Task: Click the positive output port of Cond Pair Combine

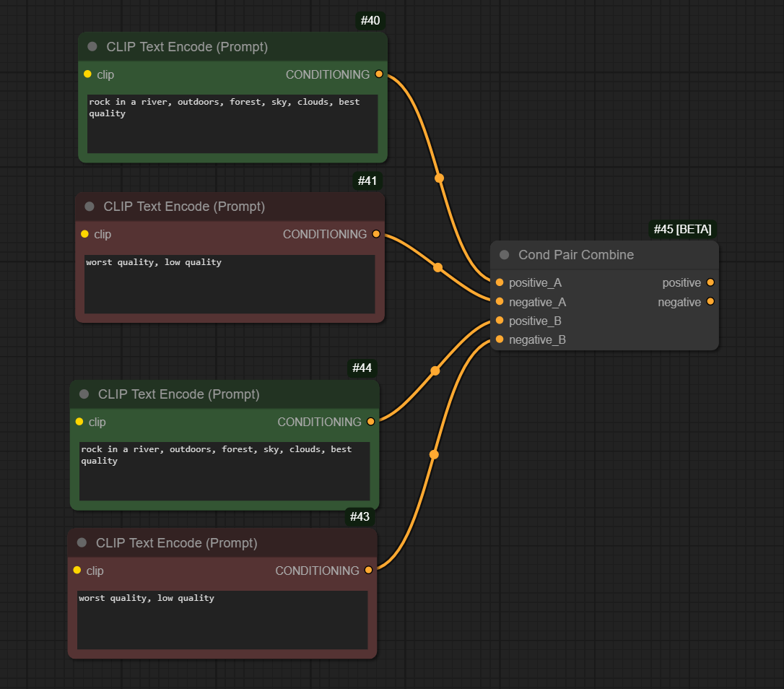Action: [710, 282]
